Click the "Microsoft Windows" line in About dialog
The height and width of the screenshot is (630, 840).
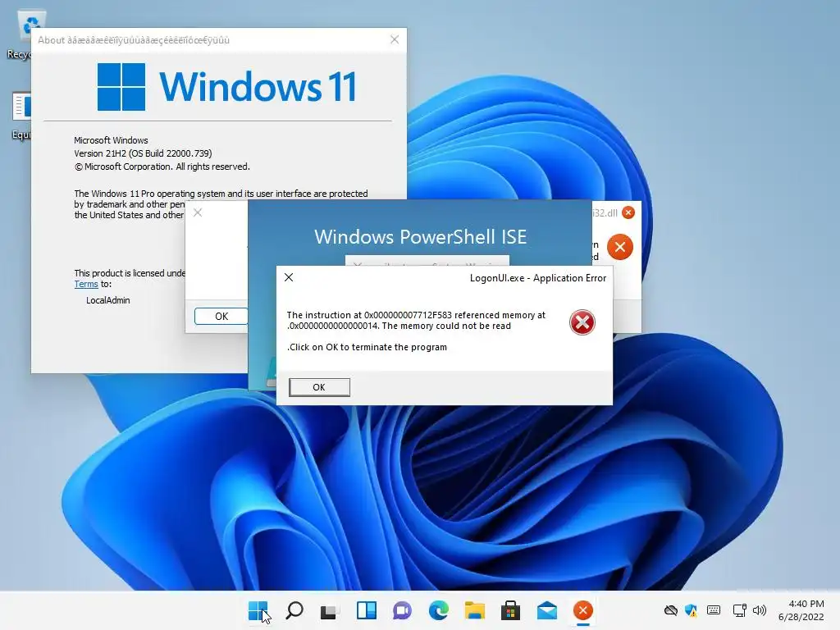tap(111, 140)
